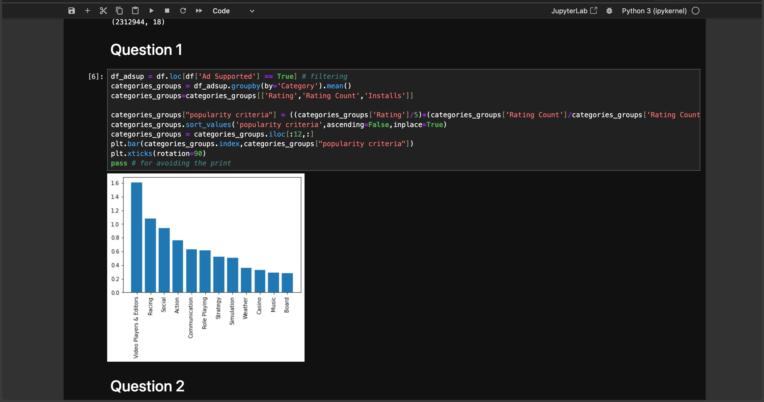764x402 pixels.
Task: Open notebook in JupyterLab link
Action: [574, 10]
